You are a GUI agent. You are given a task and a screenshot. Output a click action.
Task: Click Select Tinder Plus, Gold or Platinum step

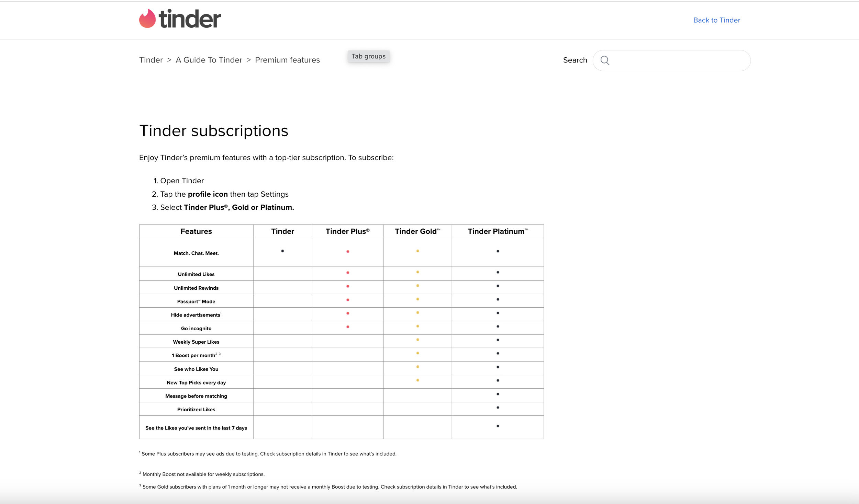(x=227, y=207)
